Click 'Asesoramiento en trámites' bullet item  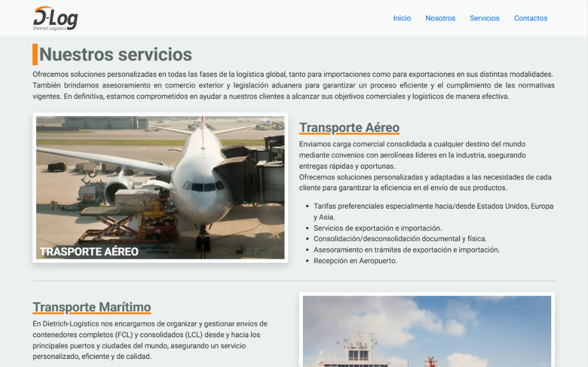[407, 250]
